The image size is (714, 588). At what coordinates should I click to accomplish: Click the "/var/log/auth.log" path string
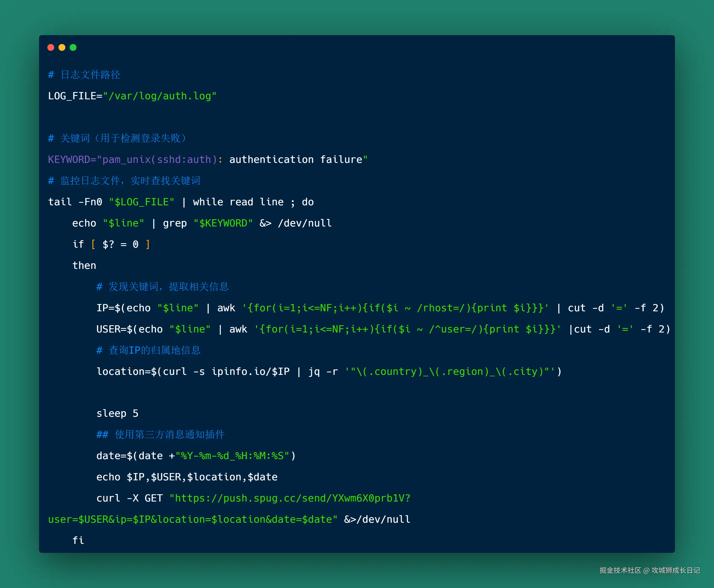[x=160, y=96]
